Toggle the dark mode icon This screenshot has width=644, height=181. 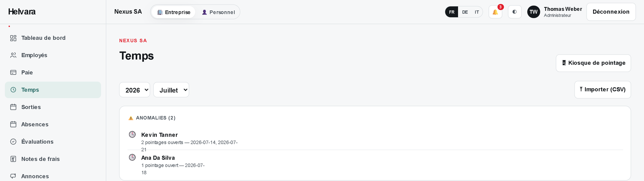click(x=515, y=12)
